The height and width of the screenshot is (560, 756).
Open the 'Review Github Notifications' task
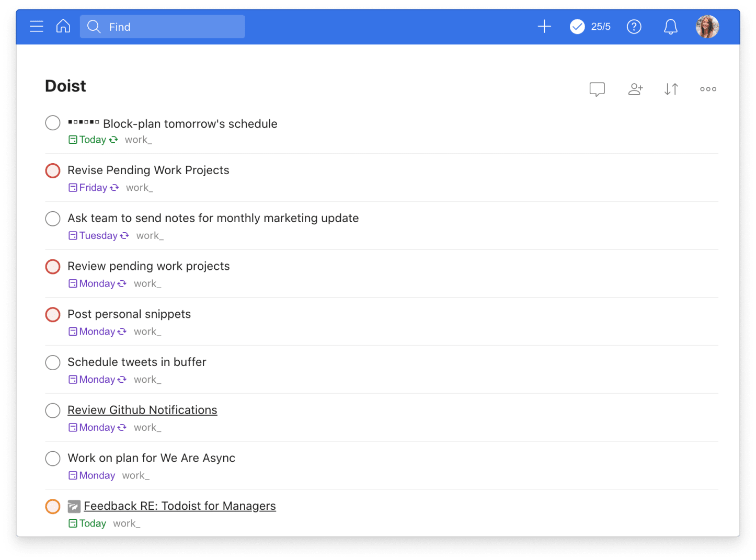pyautogui.click(x=142, y=410)
